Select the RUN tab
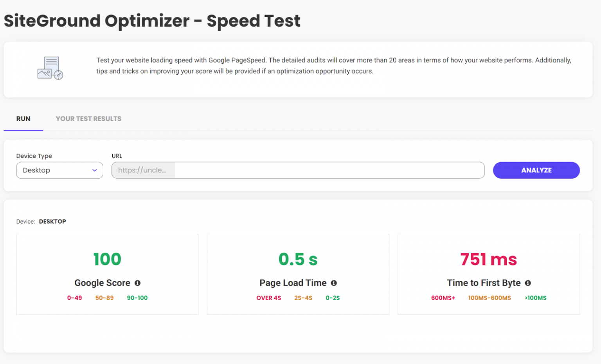 tap(23, 118)
